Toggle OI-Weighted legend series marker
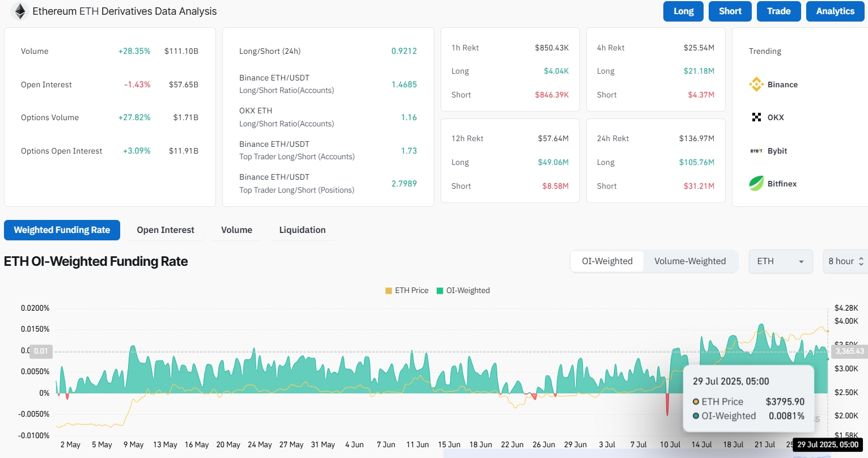 (439, 291)
